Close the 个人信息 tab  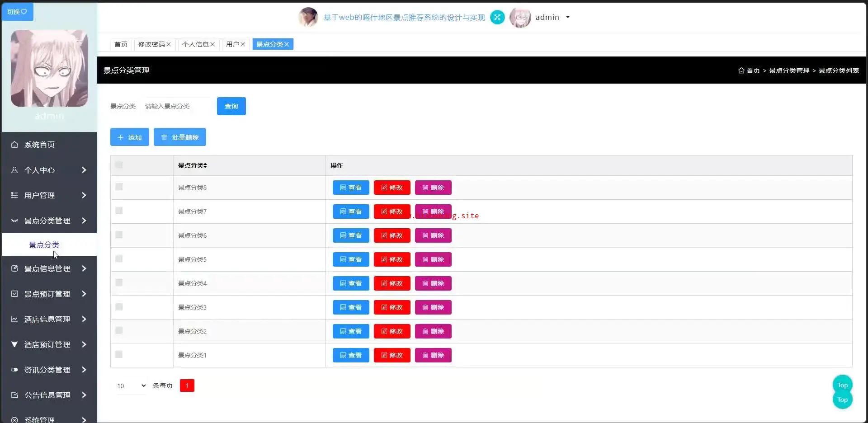[212, 44]
